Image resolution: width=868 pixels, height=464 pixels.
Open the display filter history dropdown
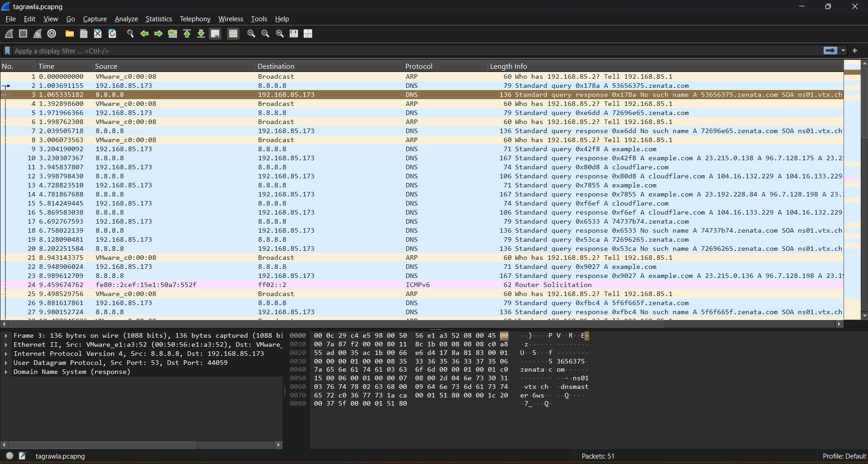tap(843, 51)
